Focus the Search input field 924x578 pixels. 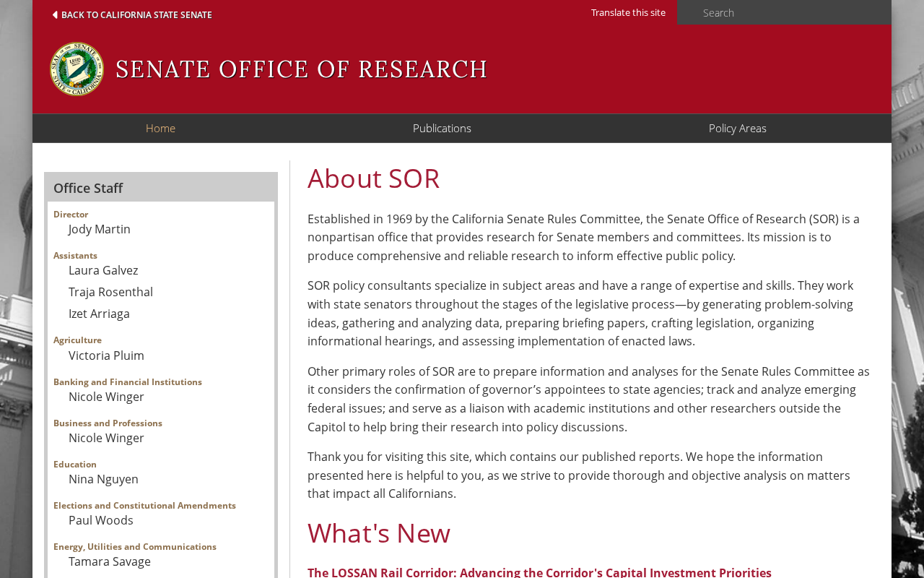pyautogui.click(x=784, y=12)
